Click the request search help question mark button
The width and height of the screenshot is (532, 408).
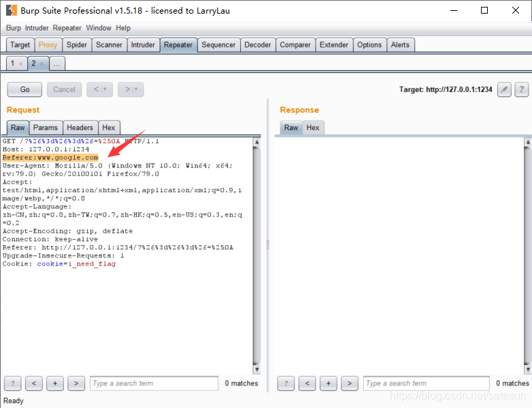pos(13,383)
